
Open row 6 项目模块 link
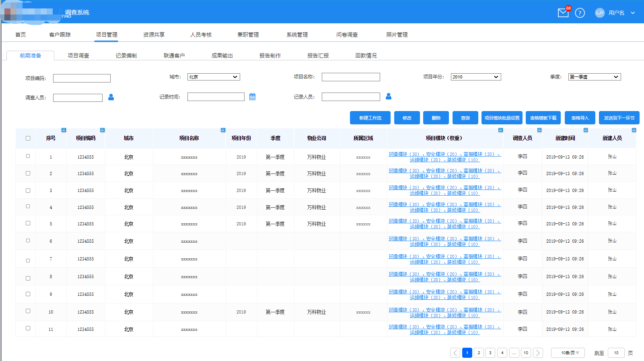click(445, 241)
